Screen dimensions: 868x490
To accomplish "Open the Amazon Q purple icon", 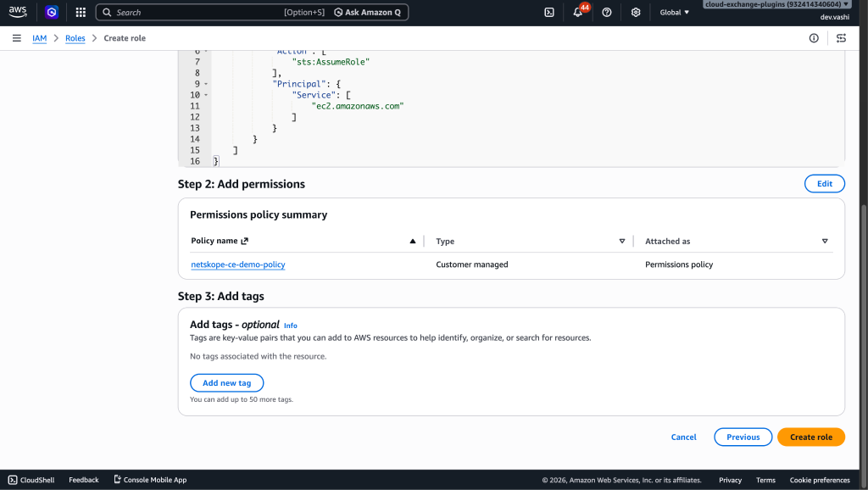I will (52, 12).
